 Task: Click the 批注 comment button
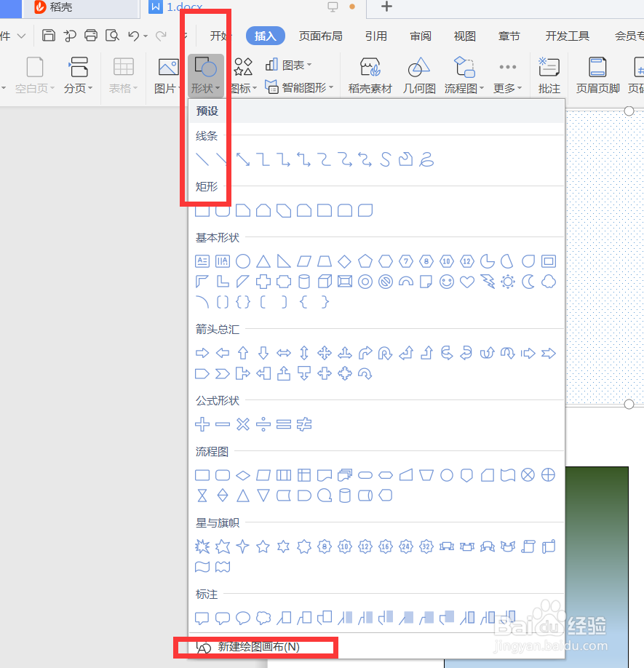pos(549,76)
